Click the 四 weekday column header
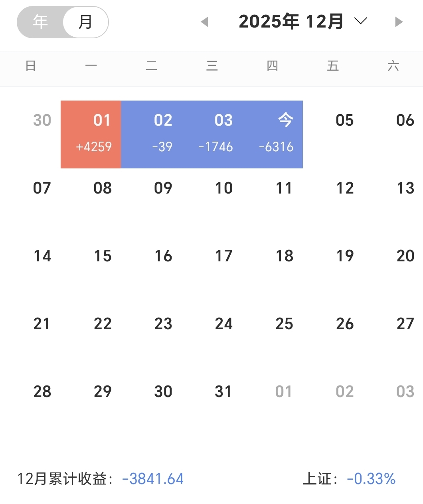This screenshot has height=504, width=423. [x=273, y=66]
